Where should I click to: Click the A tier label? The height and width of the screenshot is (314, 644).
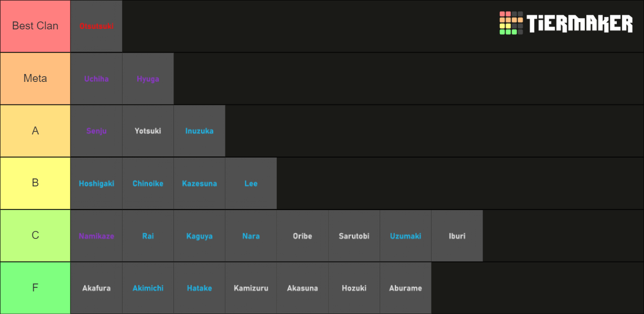click(x=35, y=131)
